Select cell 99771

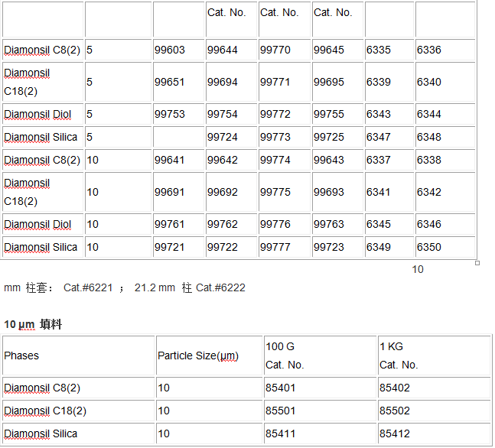coord(285,82)
